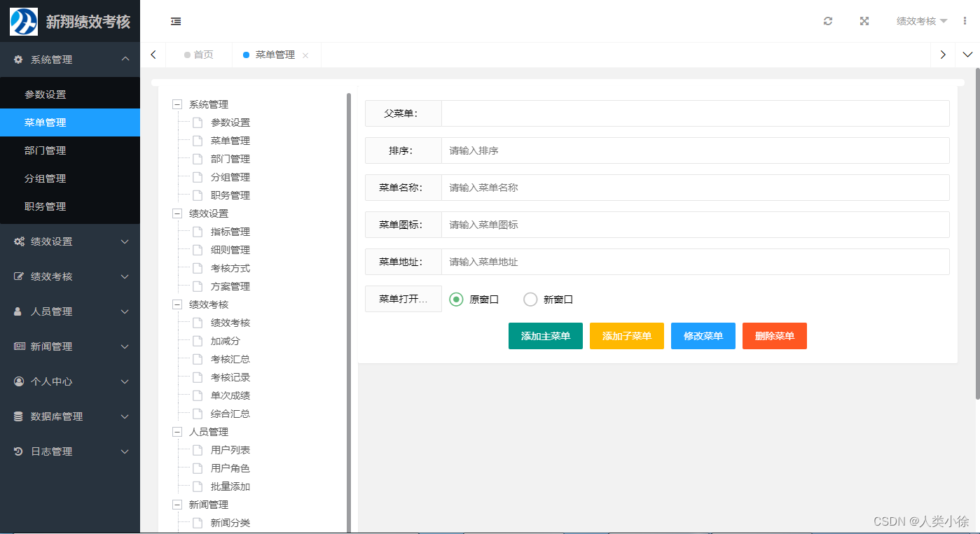Click the 删除菜单 button
This screenshot has height=534, width=980.
click(x=775, y=336)
